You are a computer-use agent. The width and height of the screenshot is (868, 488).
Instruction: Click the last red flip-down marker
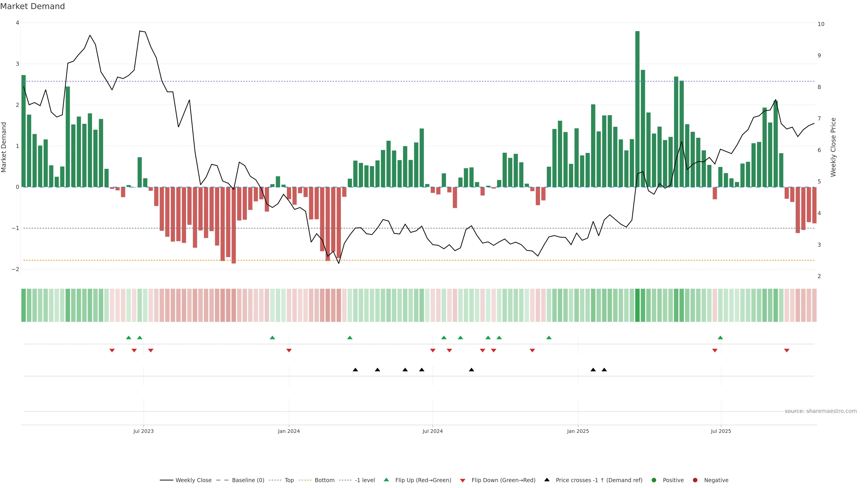click(787, 351)
